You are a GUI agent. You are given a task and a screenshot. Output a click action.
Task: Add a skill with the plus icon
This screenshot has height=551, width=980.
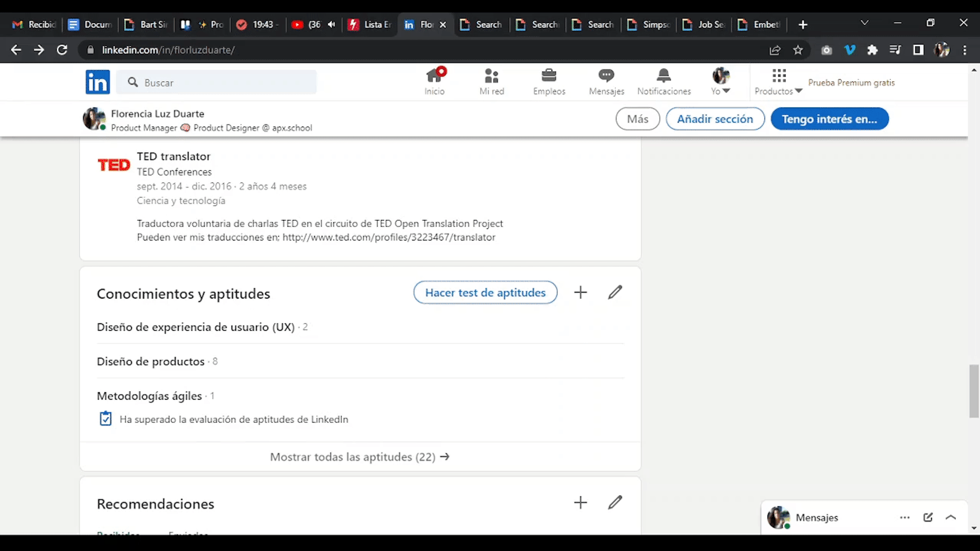[x=580, y=292]
